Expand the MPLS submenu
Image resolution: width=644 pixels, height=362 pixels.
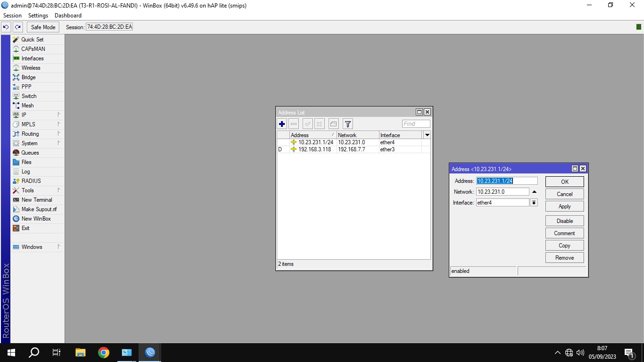[37, 124]
